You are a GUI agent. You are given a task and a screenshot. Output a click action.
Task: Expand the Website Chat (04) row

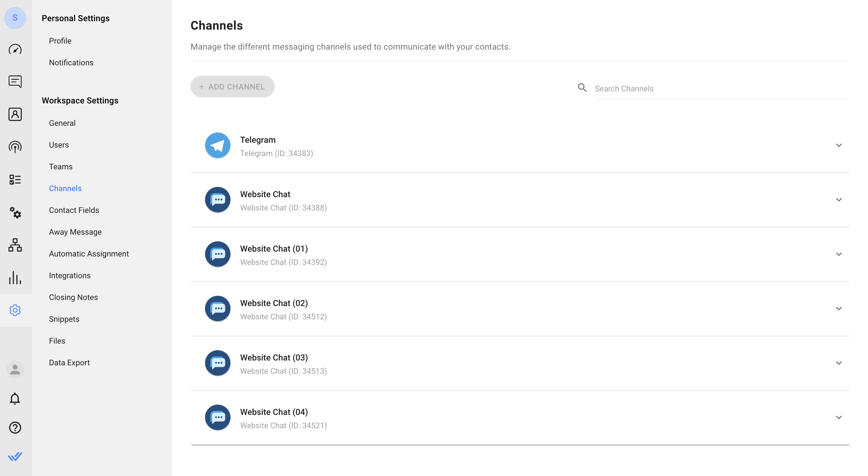click(839, 417)
